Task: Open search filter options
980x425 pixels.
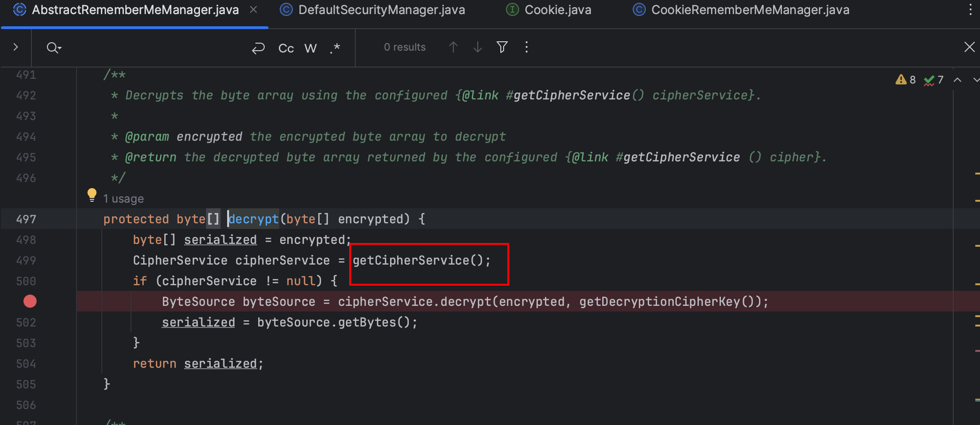Action: pyautogui.click(x=502, y=47)
